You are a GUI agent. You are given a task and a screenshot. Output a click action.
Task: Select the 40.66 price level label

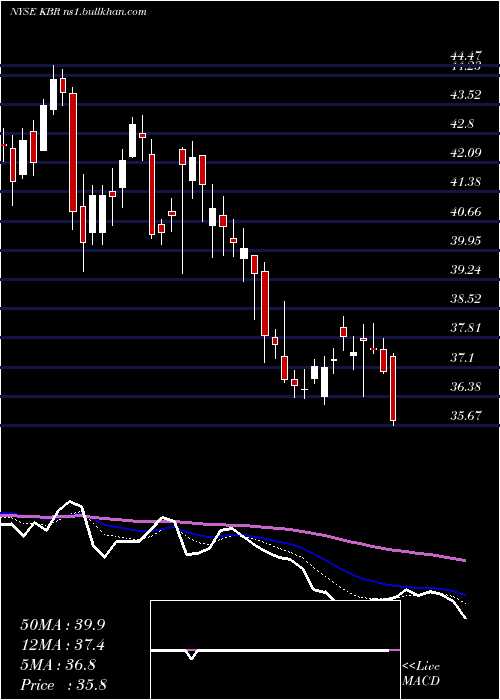tap(466, 211)
